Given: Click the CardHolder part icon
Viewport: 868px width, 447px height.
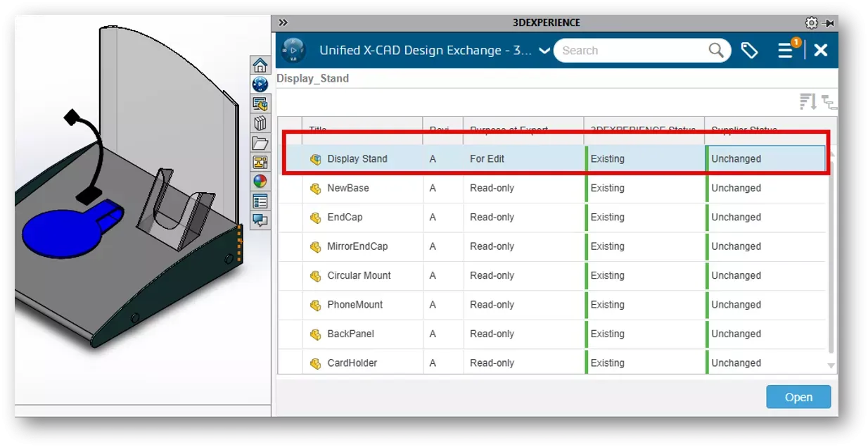Looking at the screenshot, I should (x=316, y=363).
